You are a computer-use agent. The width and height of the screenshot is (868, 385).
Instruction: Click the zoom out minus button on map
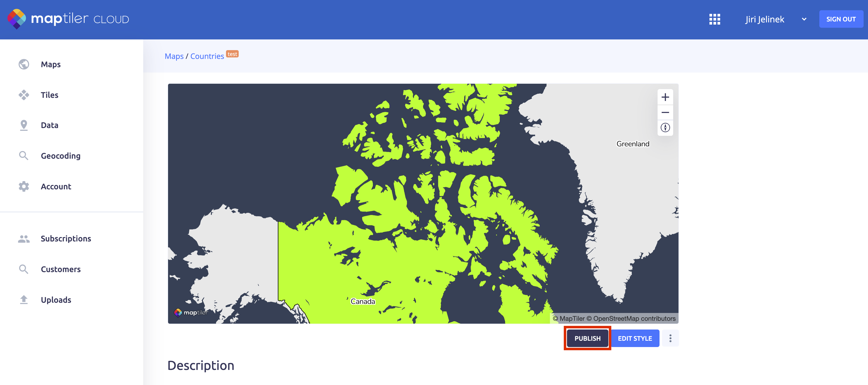click(x=664, y=113)
